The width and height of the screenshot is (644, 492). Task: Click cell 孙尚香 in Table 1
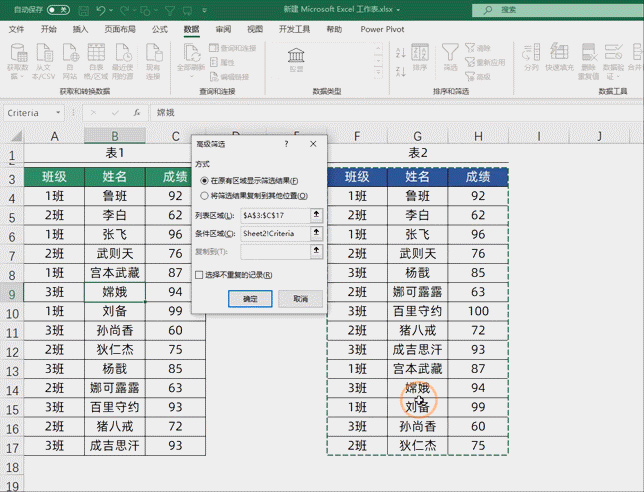pos(115,330)
